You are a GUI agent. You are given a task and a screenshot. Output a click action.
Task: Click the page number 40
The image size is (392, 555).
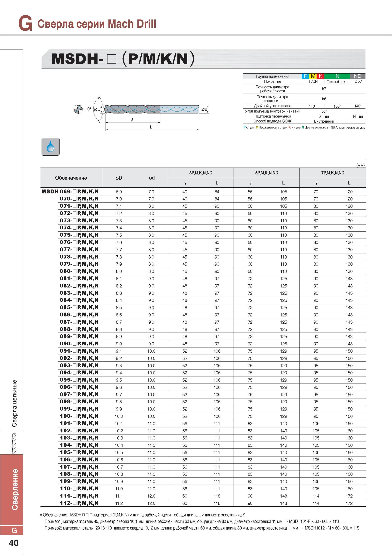(x=14, y=543)
